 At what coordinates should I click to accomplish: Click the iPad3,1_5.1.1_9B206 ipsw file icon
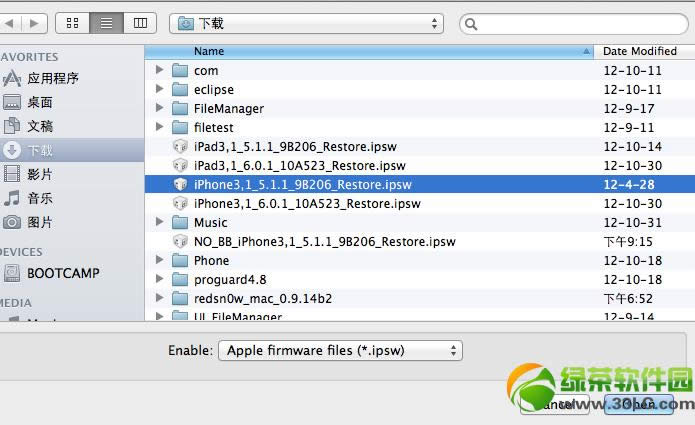coord(180,147)
